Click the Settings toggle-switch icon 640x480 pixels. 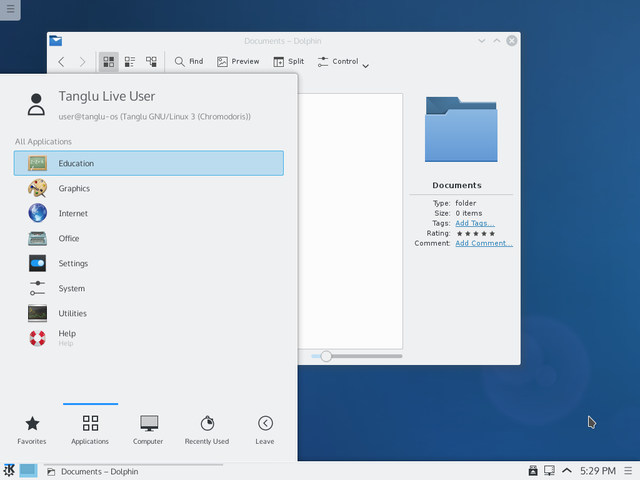click(38, 263)
